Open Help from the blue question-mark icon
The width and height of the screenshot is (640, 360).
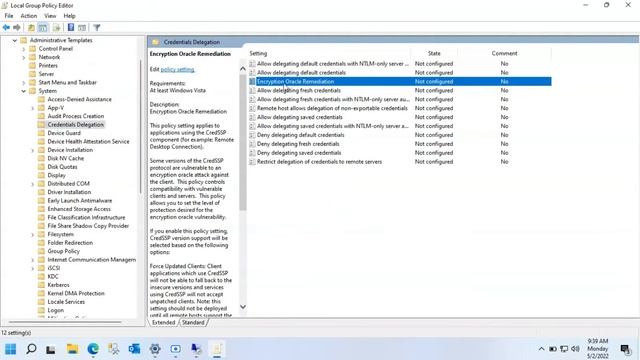tap(71, 27)
